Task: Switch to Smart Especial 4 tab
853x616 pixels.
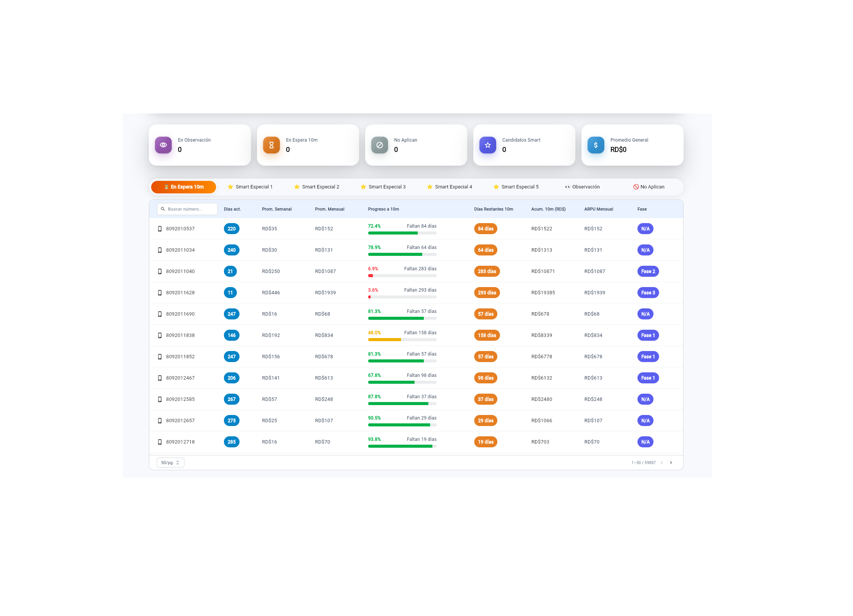Action: coord(450,187)
